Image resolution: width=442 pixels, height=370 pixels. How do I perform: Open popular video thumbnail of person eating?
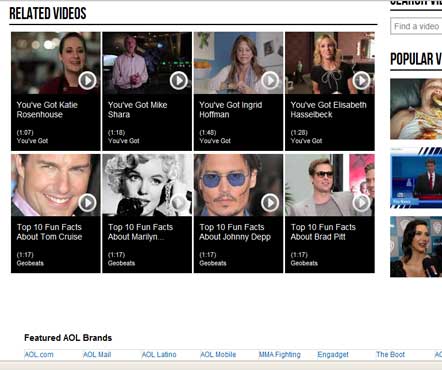416,109
